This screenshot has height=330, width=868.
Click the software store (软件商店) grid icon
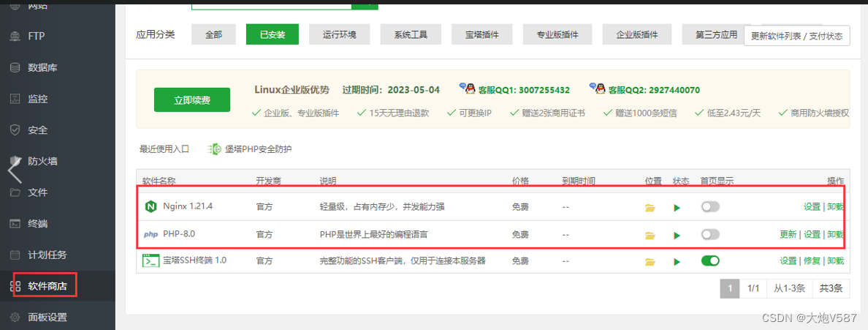(15, 287)
